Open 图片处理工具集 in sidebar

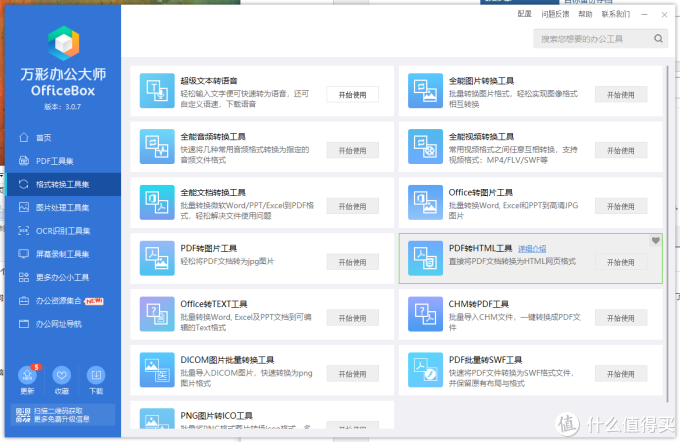(x=63, y=207)
